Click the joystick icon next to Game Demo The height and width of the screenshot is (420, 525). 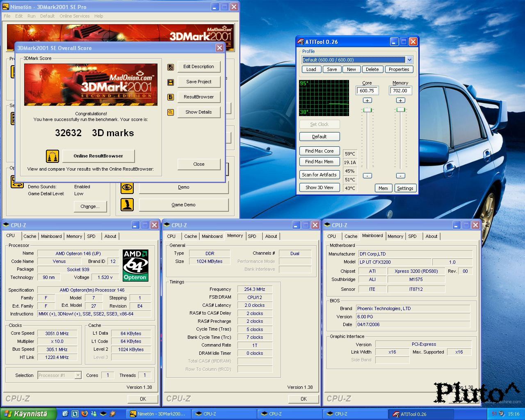point(127,205)
